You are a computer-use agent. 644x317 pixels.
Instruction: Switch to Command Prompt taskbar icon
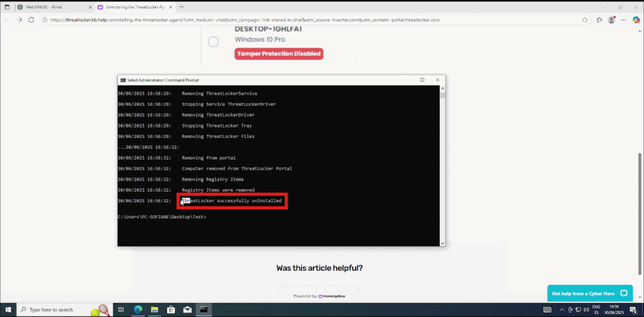pos(204,309)
